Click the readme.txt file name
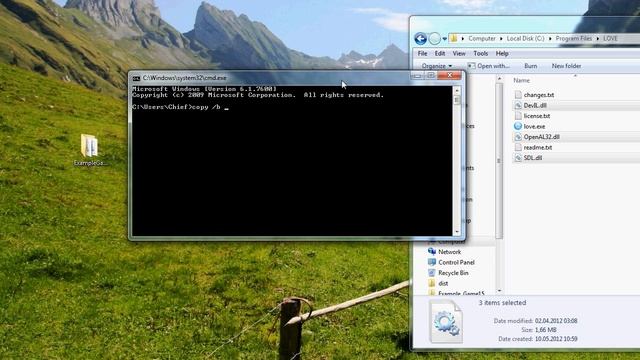Viewport: 640px width, 360px height. click(538, 147)
